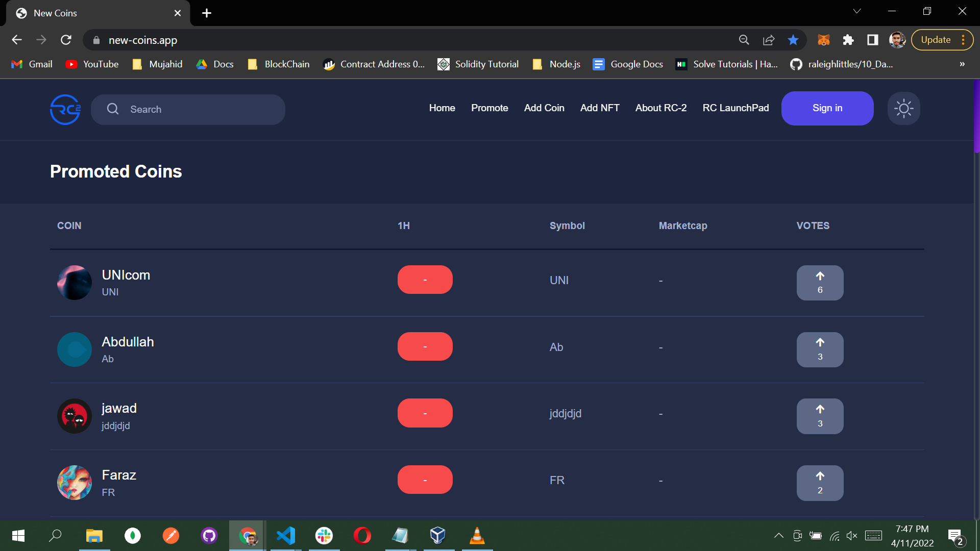
Task: Expand the hidden bookmarks chevron
Action: coord(962,64)
